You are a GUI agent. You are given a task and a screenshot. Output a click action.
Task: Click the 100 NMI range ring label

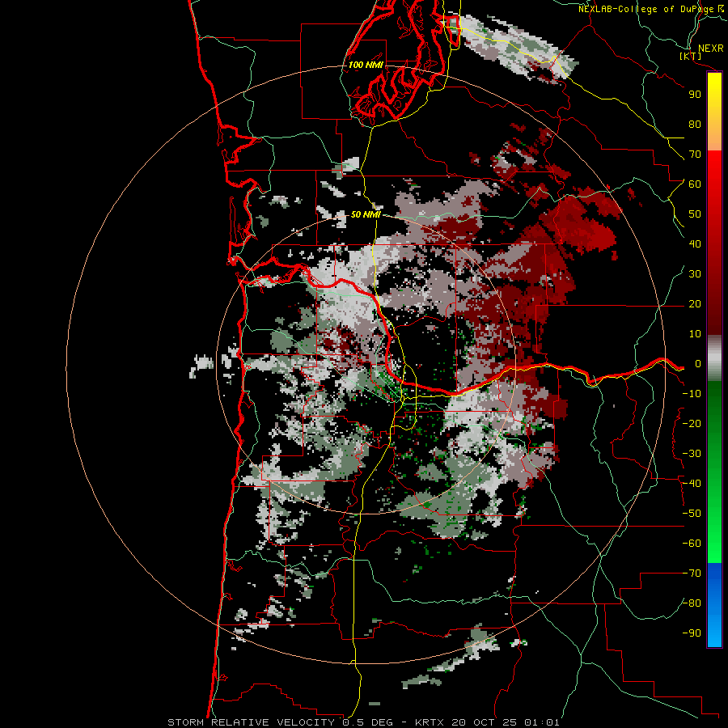pos(366,65)
